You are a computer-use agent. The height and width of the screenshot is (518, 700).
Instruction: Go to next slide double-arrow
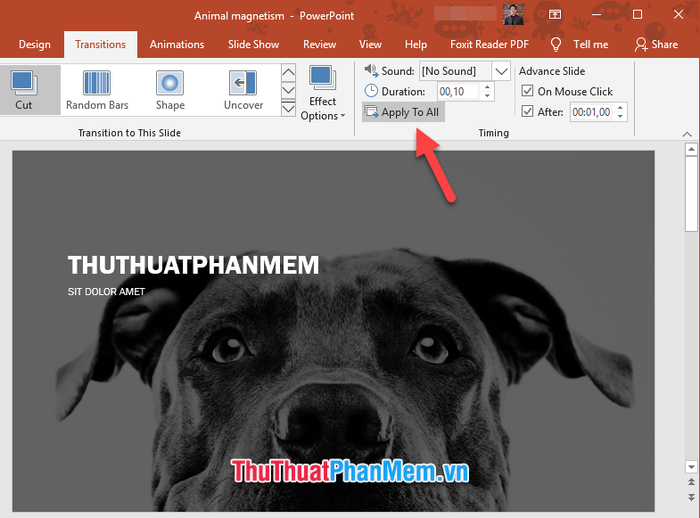point(691,497)
